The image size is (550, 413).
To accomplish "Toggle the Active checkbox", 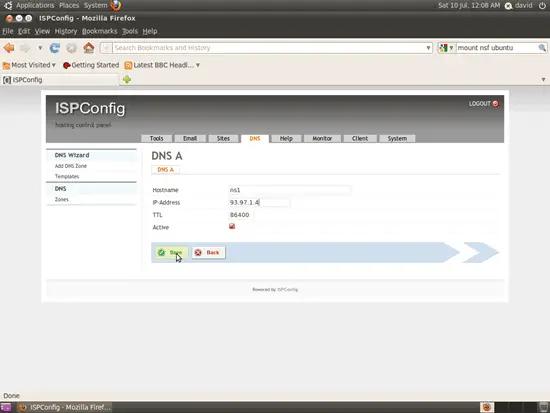I will click(232, 226).
